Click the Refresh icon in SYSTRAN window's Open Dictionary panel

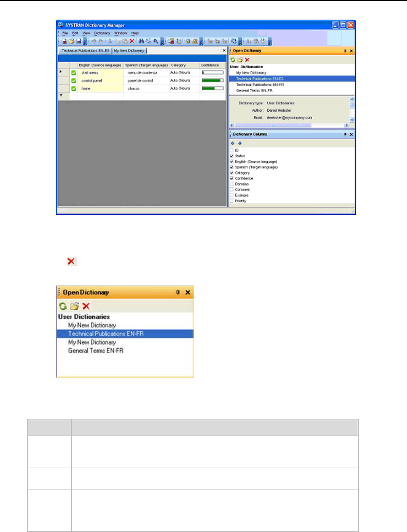click(233, 60)
